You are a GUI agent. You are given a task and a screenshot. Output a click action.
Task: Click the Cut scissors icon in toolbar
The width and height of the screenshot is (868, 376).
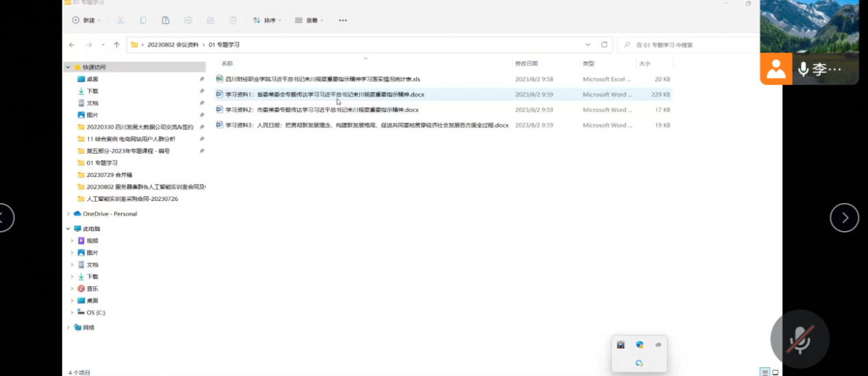point(120,21)
